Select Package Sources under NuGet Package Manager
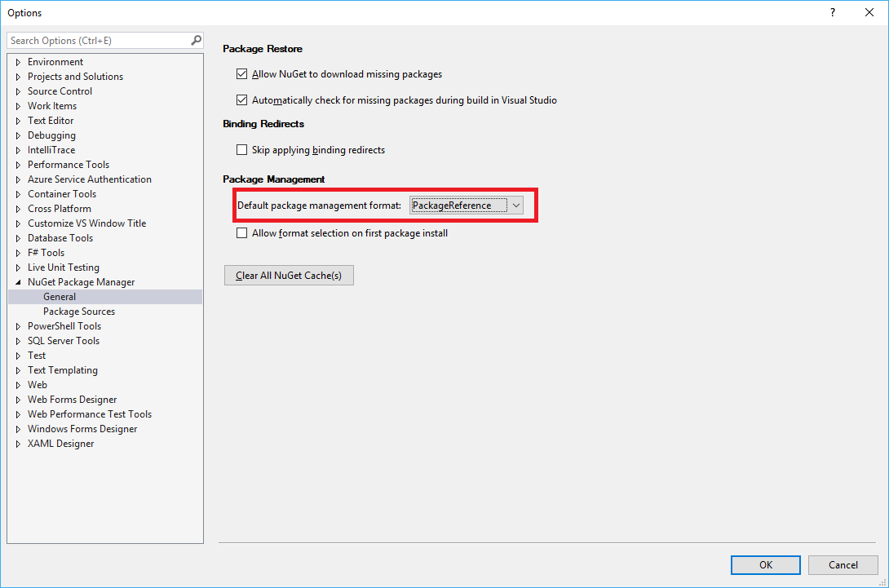889x588 pixels. tap(79, 312)
